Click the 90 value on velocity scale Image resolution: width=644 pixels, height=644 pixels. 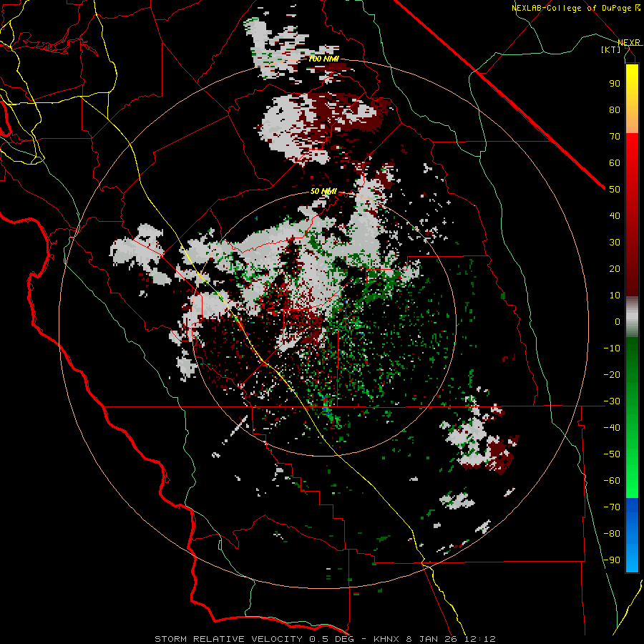point(615,84)
